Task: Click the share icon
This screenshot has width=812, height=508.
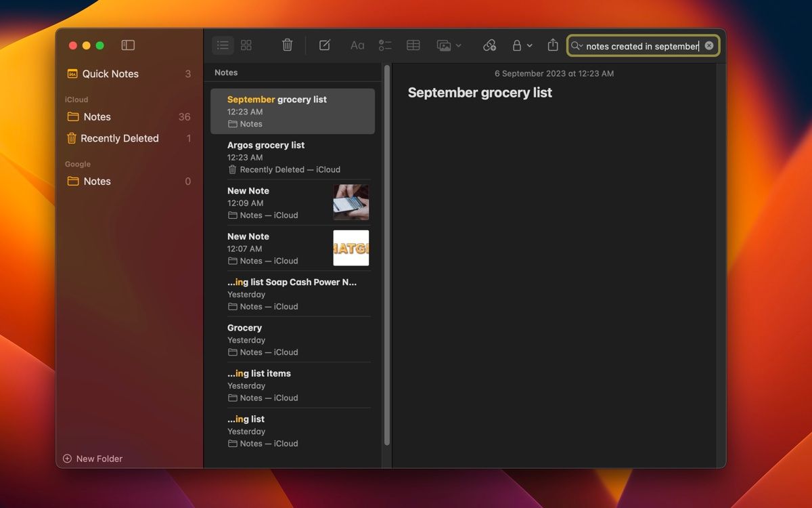Action: tap(553, 45)
